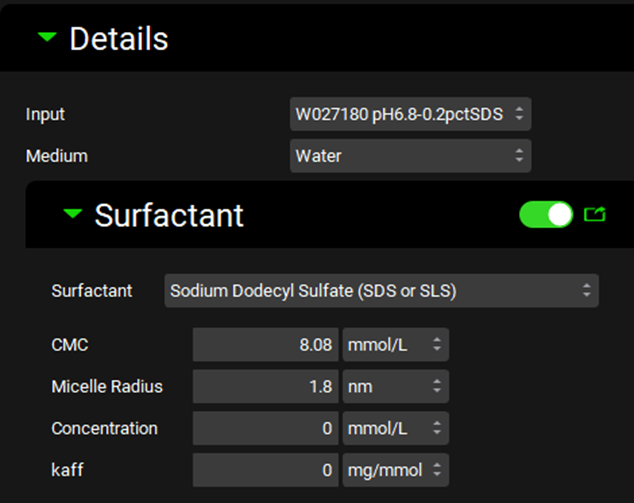Screen dimensions: 634x503
Task: Click the Micelle Radius label
Action: point(107,386)
